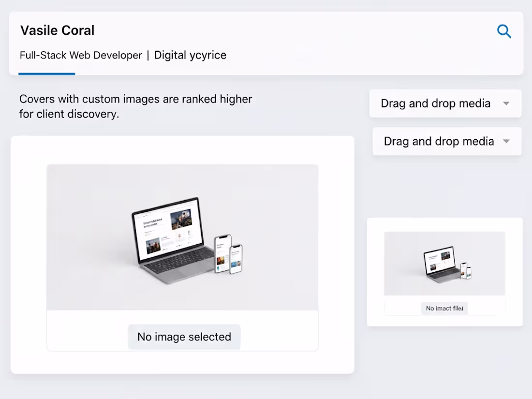The image size is (532, 399).
Task: Click the Full-Stack Web Developer subtitle
Action: pyautogui.click(x=81, y=55)
